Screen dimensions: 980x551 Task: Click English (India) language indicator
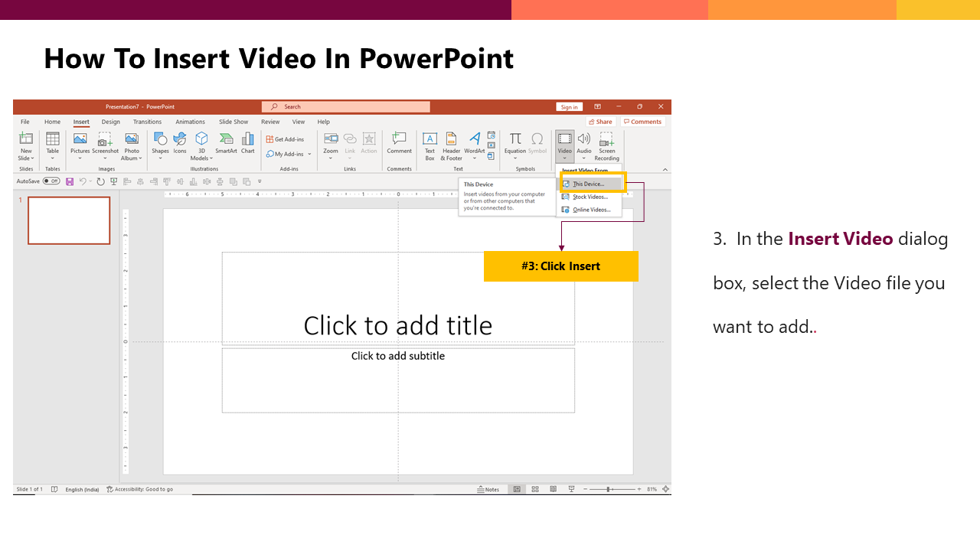tap(82, 489)
